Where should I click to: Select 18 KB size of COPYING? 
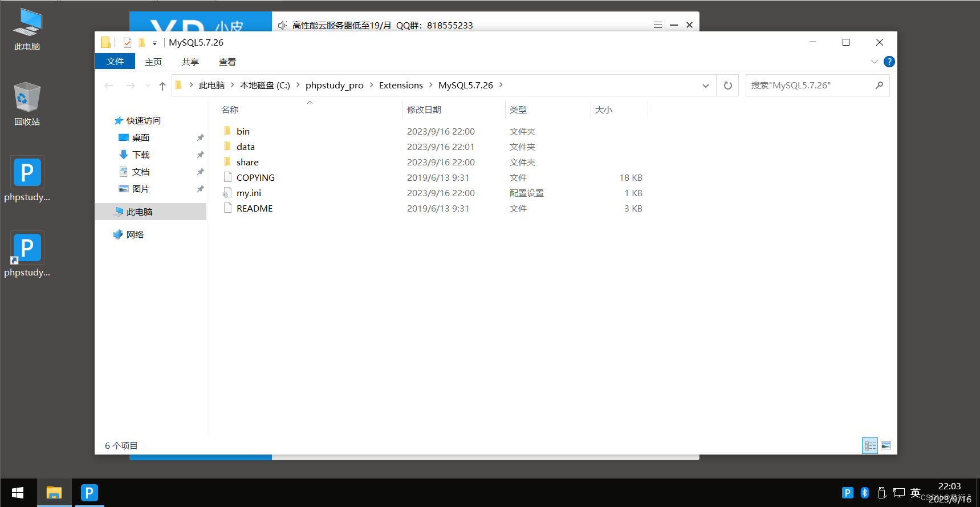(631, 177)
